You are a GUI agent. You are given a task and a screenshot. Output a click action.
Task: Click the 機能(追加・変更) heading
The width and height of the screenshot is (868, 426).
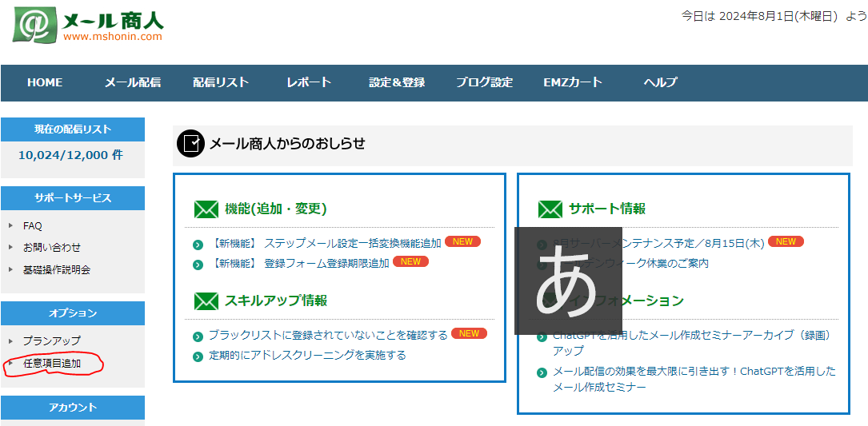pyautogui.click(x=276, y=209)
